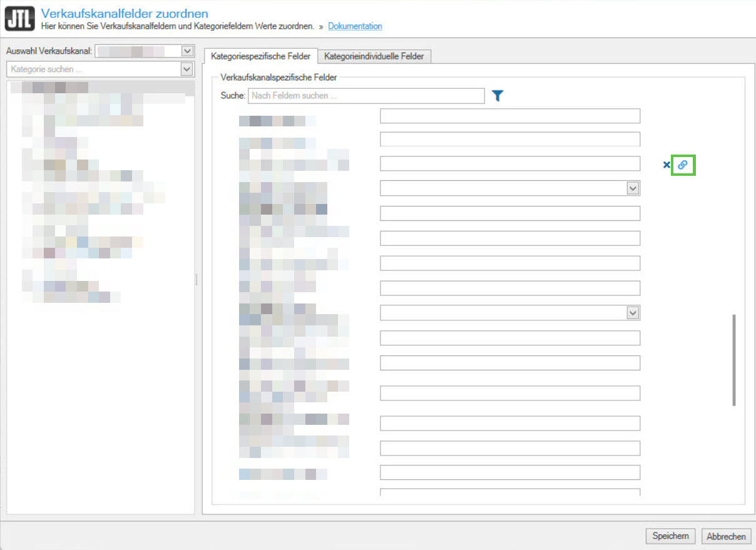
Task: Click the vertical scrollbar of the fields list
Action: (x=733, y=360)
